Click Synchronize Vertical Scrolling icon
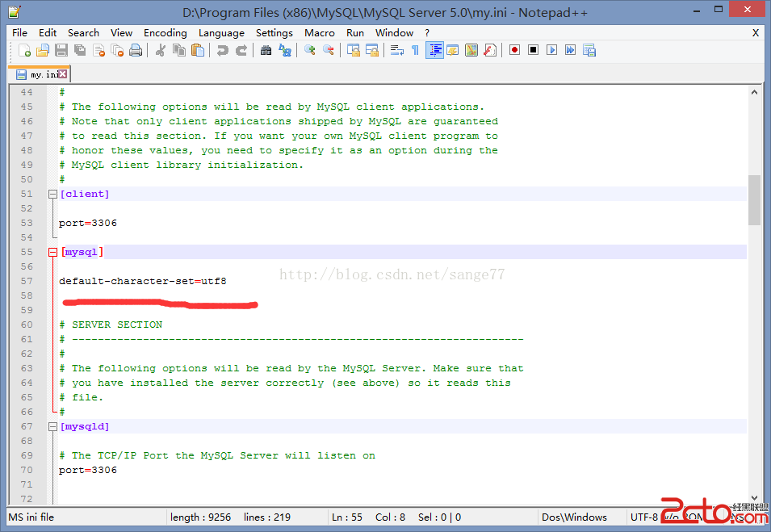This screenshot has height=532, width=771. pos(353,50)
